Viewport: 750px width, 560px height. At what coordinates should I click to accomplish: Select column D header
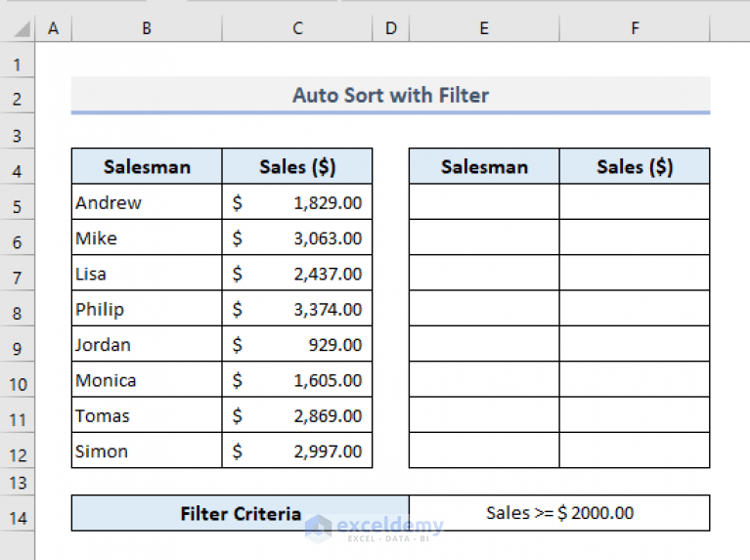tap(391, 28)
